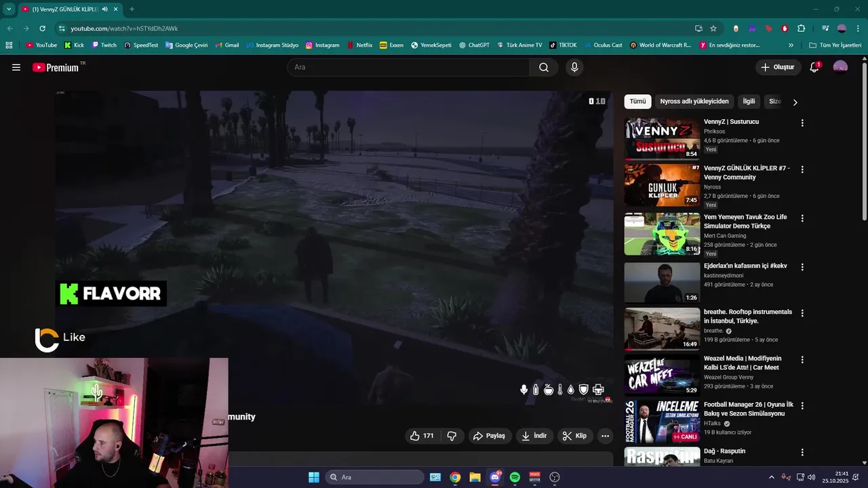Viewport: 868px width, 488px height.
Task: Open the notifications bell
Action: 814,67
